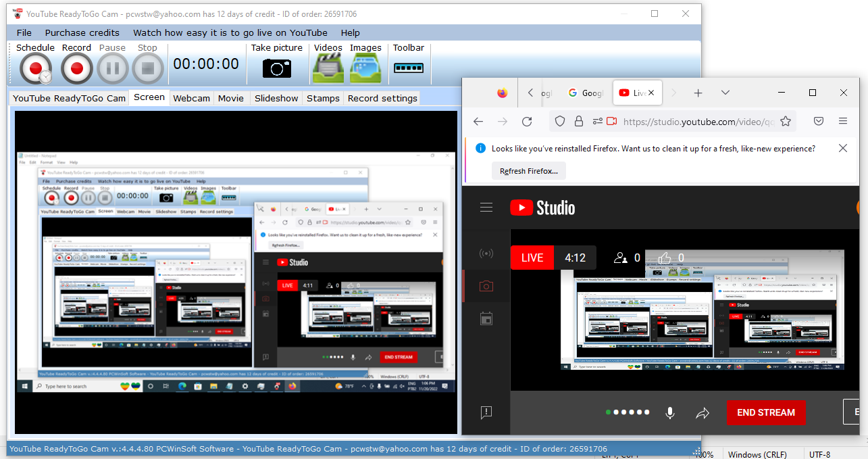Click the Refresh Firefox... button
This screenshot has width=868, height=459.
pyautogui.click(x=529, y=171)
